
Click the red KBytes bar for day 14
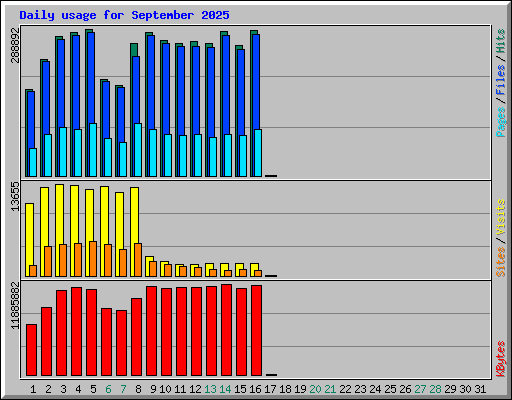tap(226, 330)
